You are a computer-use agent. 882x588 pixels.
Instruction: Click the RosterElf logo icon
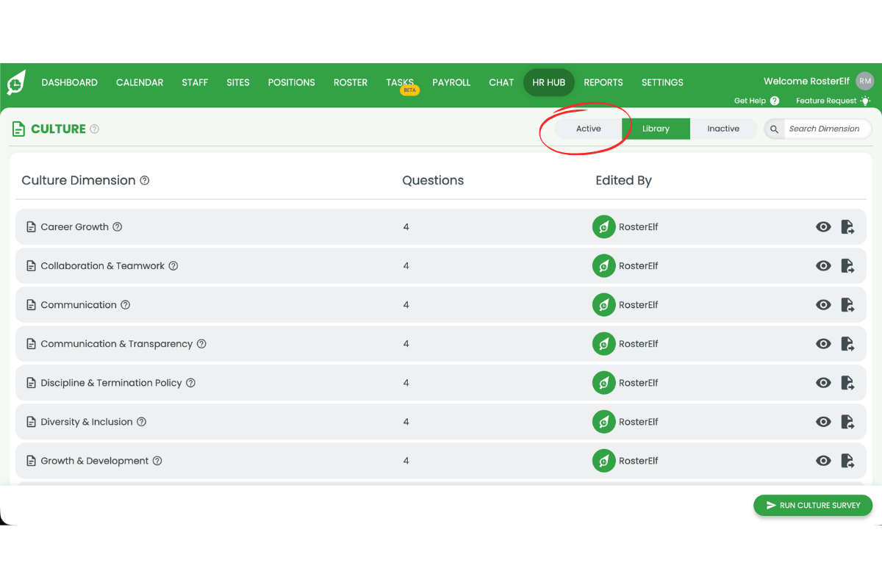[16, 82]
